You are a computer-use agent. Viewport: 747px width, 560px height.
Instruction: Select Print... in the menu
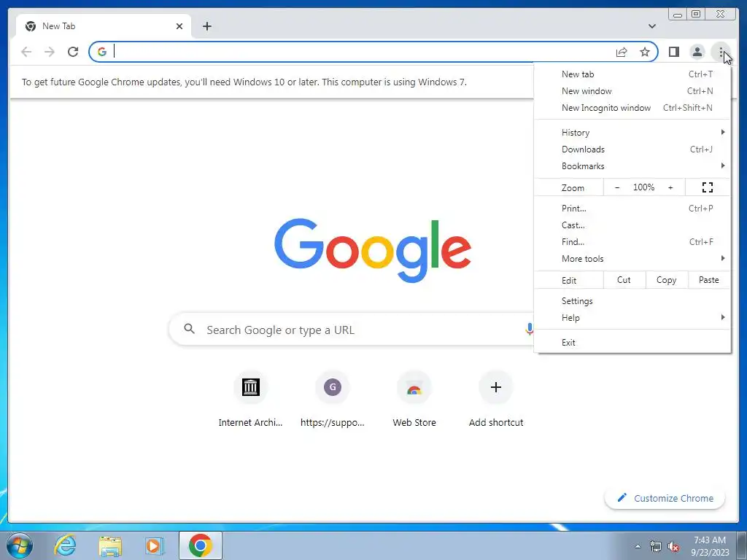pos(632,208)
